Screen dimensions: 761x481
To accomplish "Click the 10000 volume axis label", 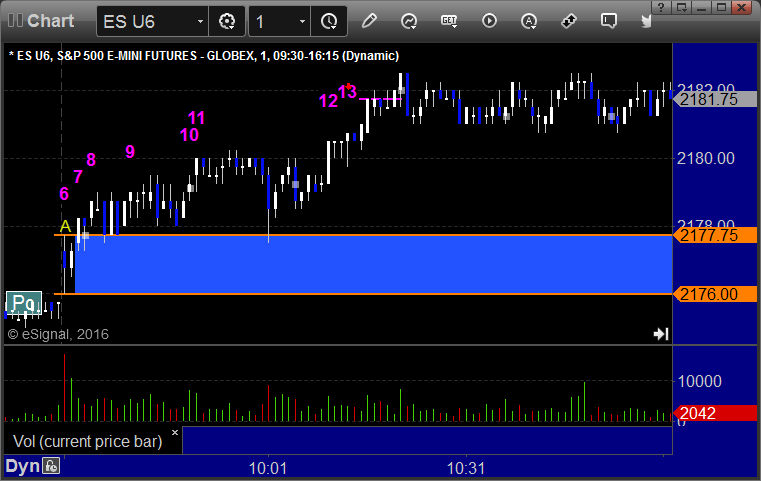I will (699, 381).
